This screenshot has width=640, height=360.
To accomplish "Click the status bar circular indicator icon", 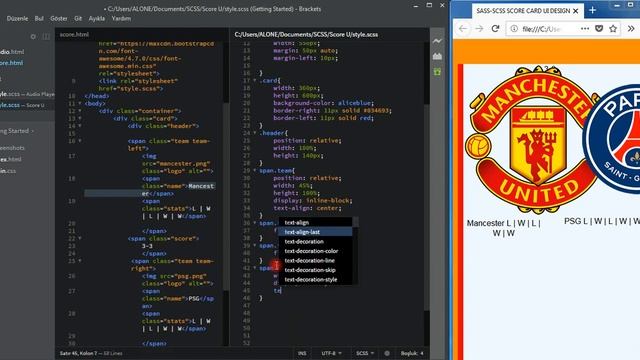I will point(387,353).
